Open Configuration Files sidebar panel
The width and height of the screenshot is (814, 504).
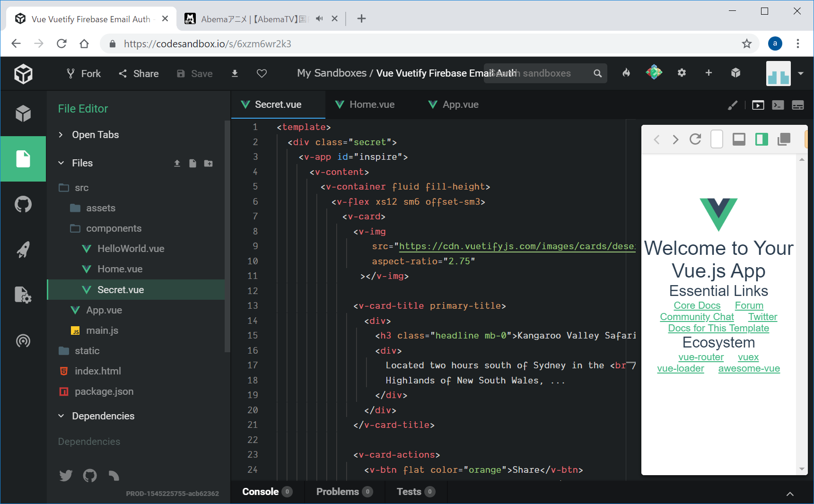point(23,295)
